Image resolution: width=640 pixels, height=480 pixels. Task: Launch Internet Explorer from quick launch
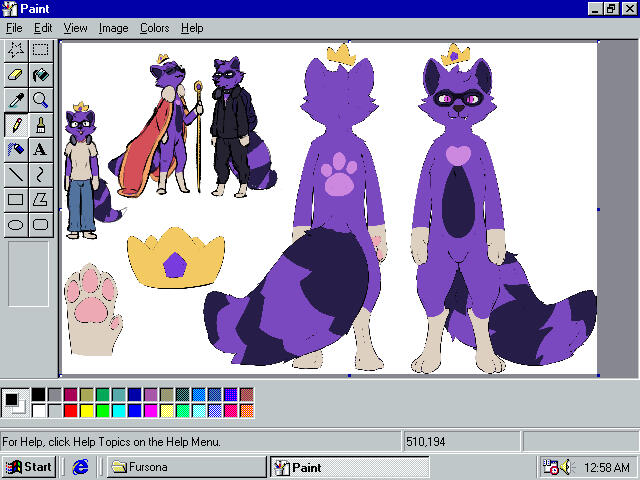pyautogui.click(x=81, y=467)
